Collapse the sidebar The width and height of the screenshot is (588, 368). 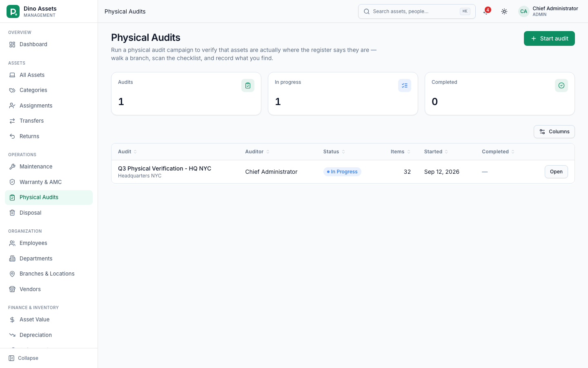click(x=24, y=358)
